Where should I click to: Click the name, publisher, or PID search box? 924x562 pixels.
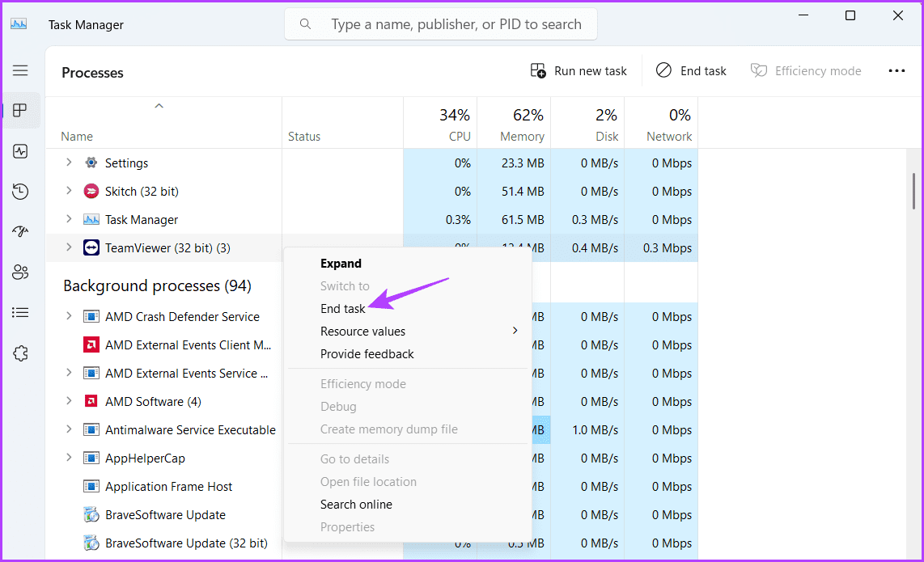tap(441, 24)
